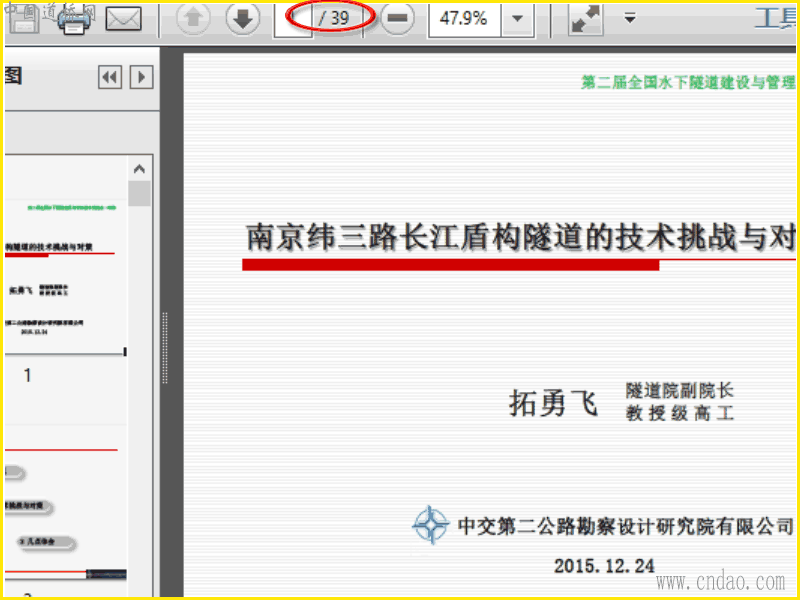The height and width of the screenshot is (600, 800).
Task: Click the thumbnail panel scroll up arrow
Action: coord(139,168)
